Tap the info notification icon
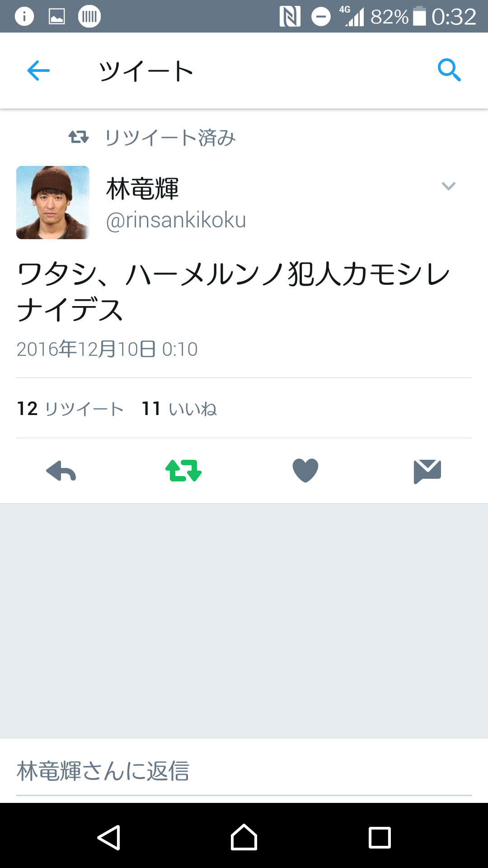Viewport: 488px width, 868px height. [x=24, y=17]
